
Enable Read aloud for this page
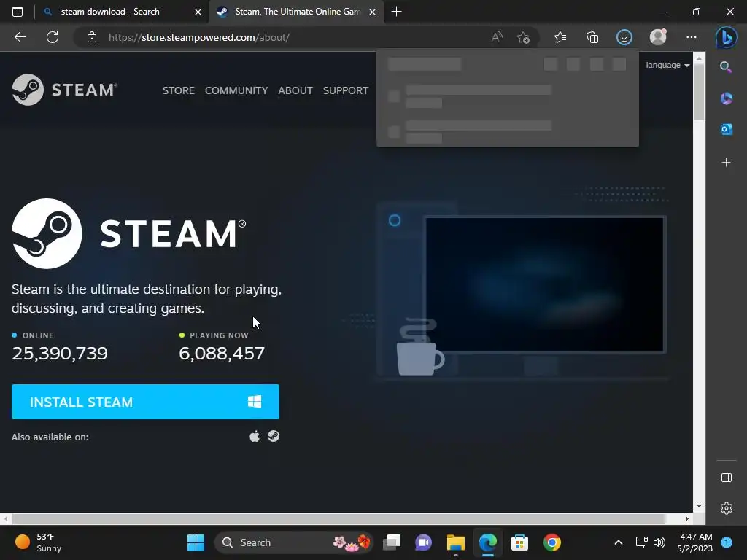[x=497, y=37]
